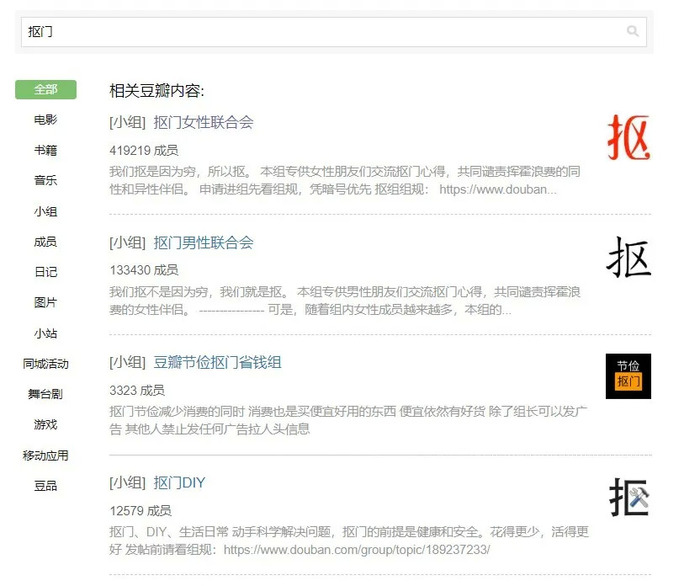This screenshot has width=700, height=586.
Task: Click the 抠门女性联合会 description text
Action: (345, 180)
